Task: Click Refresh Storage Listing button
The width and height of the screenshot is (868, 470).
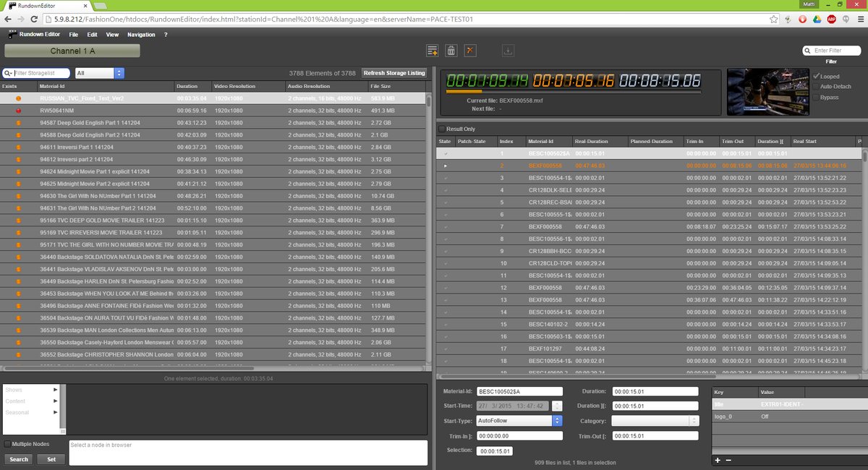Action: pos(394,73)
